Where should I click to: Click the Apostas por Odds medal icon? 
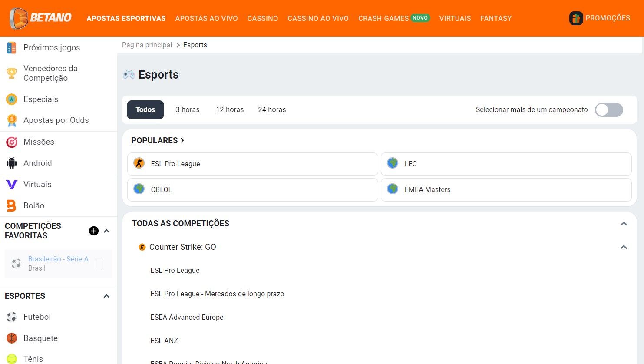[12, 120]
